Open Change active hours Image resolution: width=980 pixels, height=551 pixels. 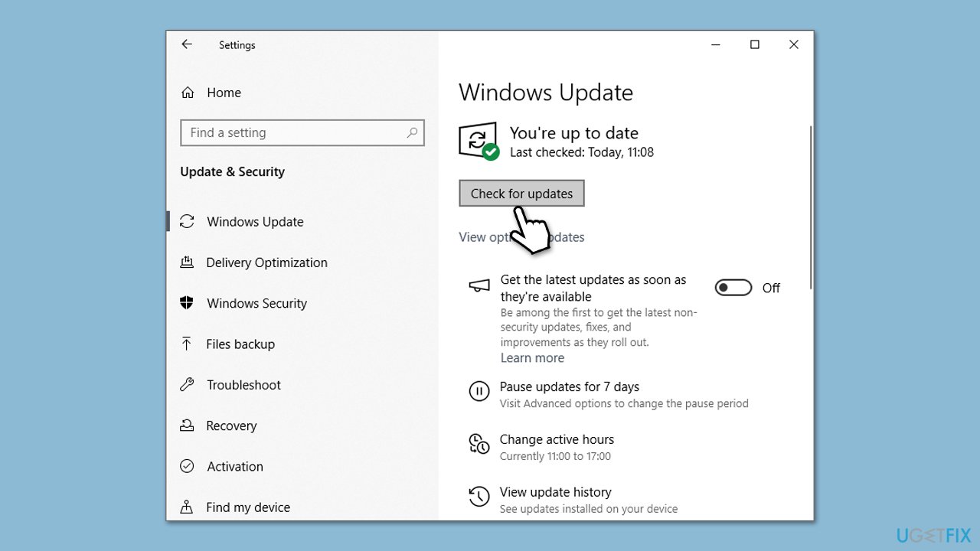[x=557, y=439]
